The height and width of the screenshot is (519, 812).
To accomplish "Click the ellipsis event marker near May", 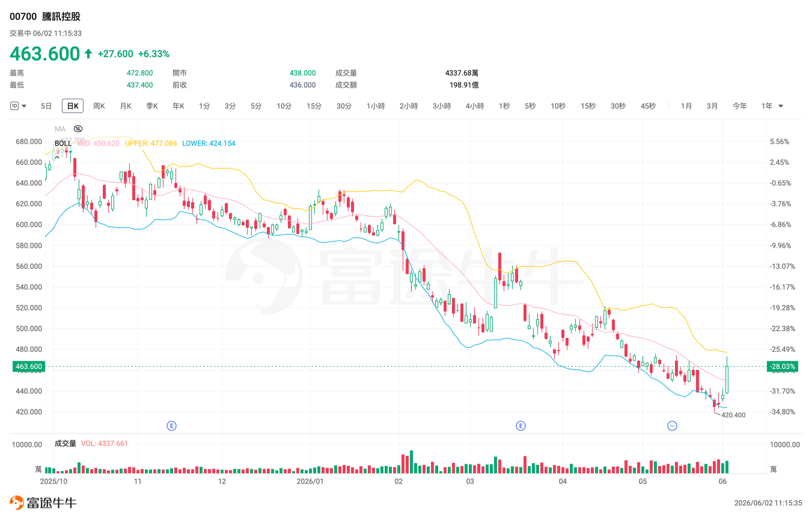I will 672,426.
